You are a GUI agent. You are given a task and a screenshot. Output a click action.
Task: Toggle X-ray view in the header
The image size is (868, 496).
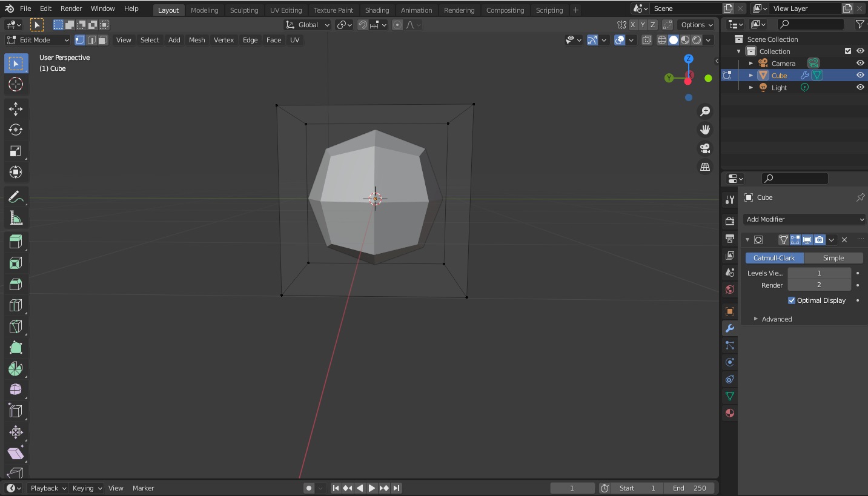coord(647,40)
